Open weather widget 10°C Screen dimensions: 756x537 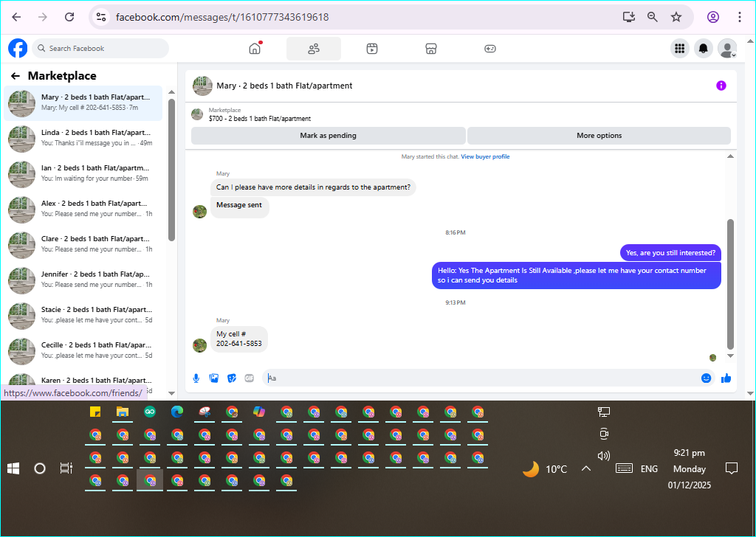coord(545,468)
